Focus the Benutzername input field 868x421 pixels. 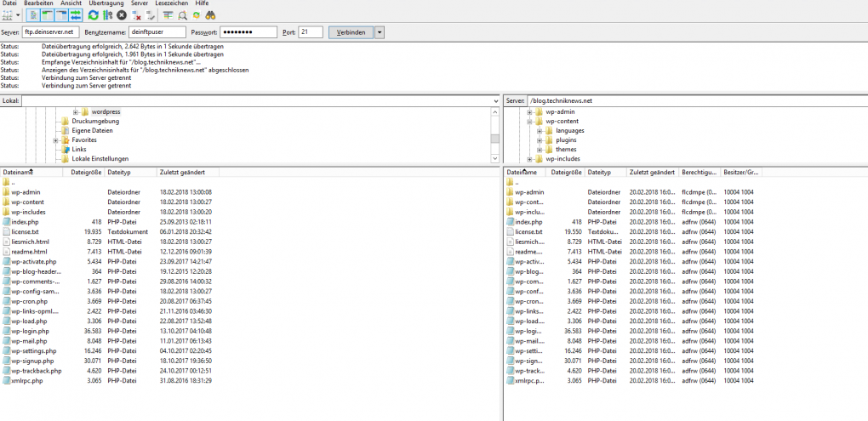[157, 32]
